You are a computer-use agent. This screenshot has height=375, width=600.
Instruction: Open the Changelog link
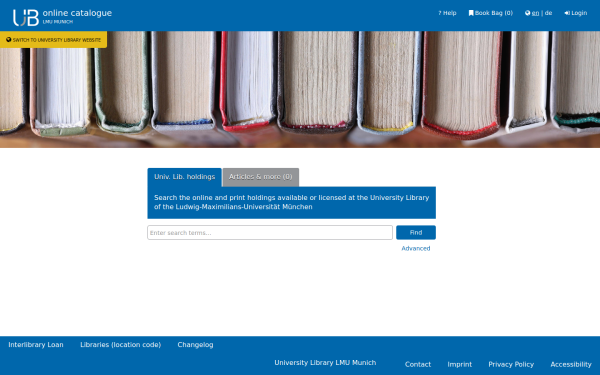coord(195,345)
